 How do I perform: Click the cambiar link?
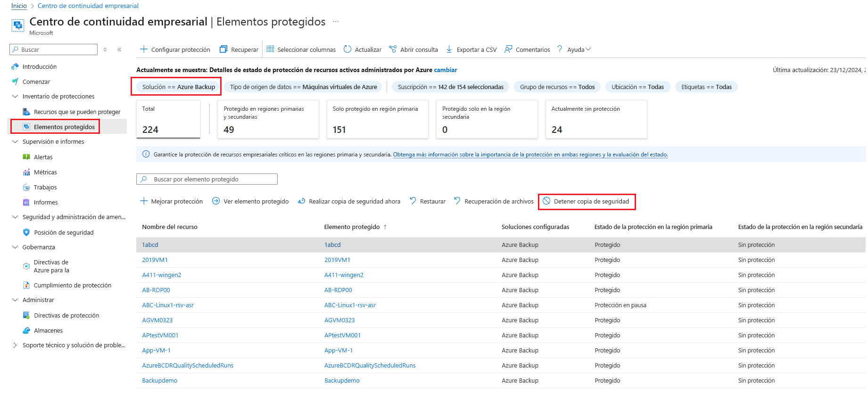(x=446, y=70)
